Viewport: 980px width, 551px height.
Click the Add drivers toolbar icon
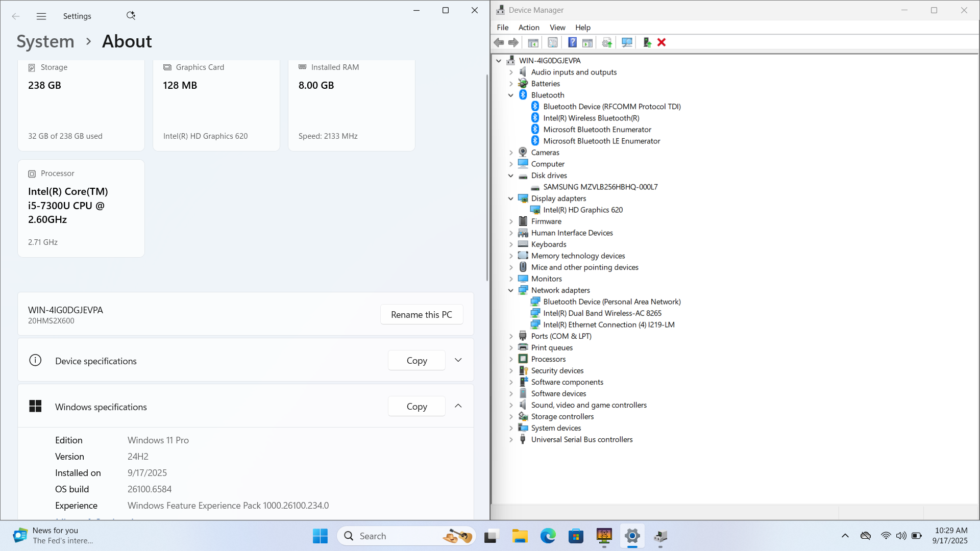click(x=647, y=43)
